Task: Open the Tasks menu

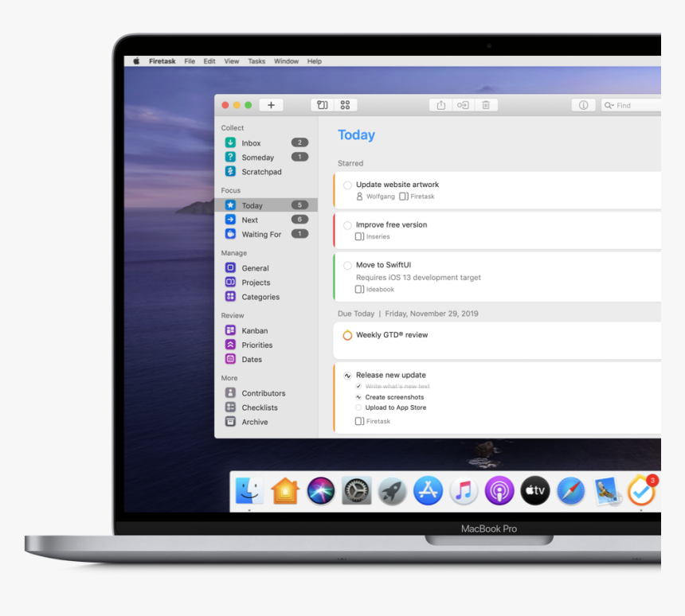Action: coord(256,61)
